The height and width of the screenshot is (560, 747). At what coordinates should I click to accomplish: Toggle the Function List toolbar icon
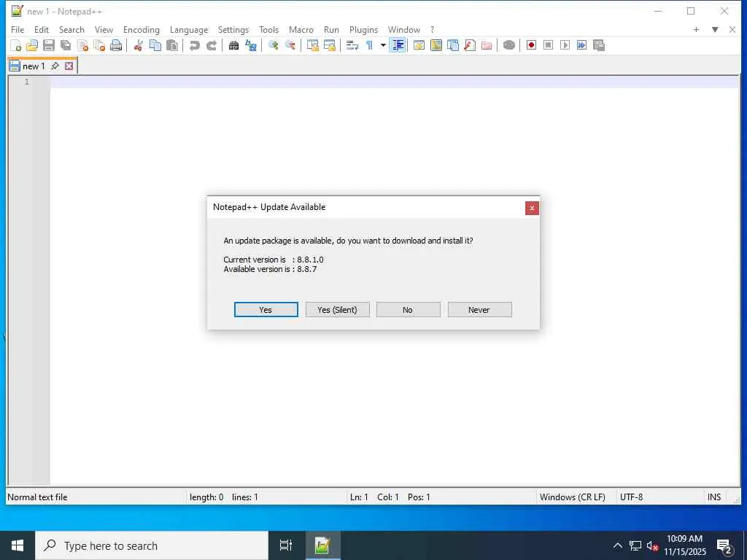pyautogui.click(x=470, y=46)
